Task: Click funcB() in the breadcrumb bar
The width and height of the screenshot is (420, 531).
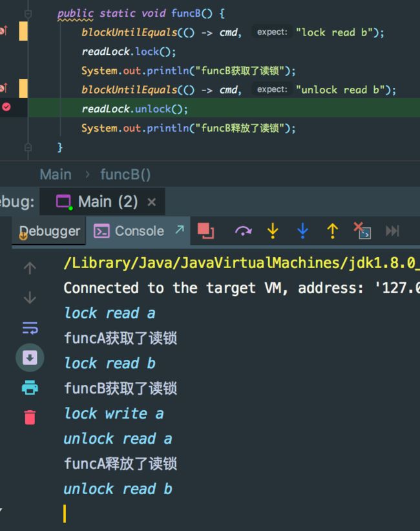Action: (x=125, y=175)
